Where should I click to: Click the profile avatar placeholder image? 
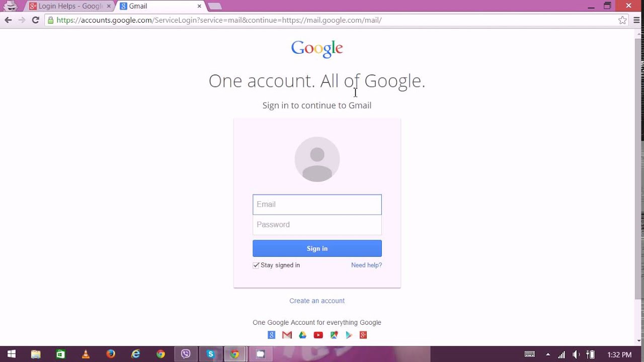317,159
